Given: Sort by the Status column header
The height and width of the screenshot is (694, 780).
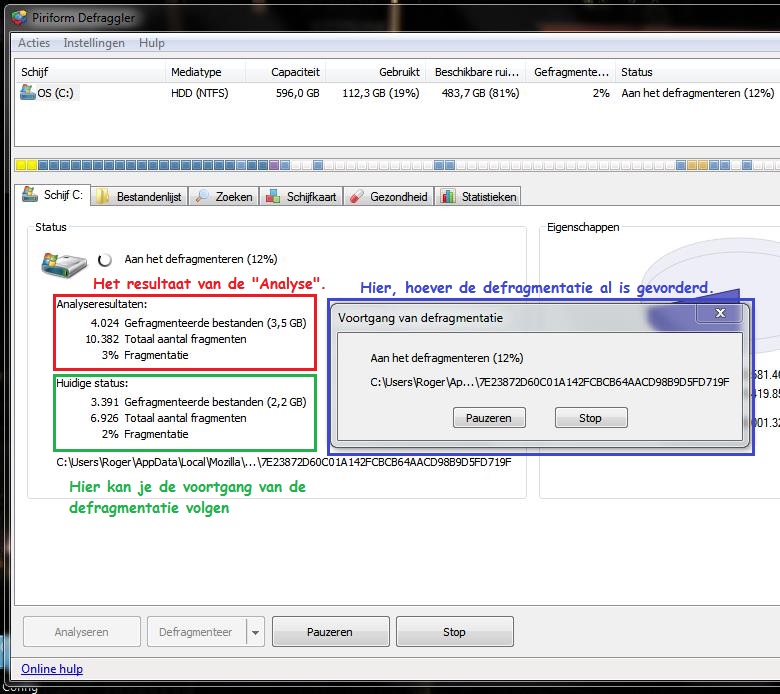Looking at the screenshot, I should [696, 72].
